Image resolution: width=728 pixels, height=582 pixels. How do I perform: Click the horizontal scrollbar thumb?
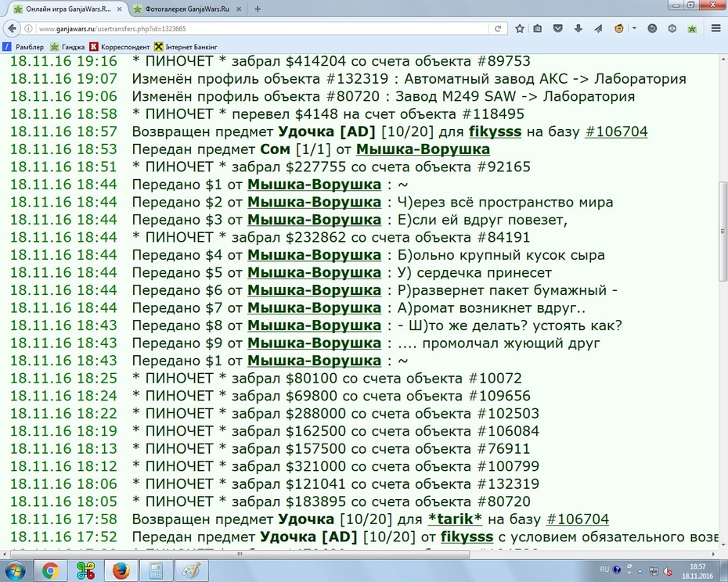pos(240,554)
